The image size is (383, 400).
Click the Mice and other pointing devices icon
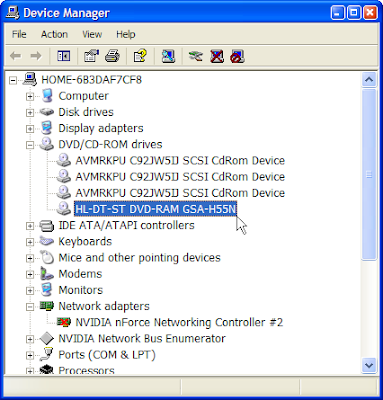47,257
